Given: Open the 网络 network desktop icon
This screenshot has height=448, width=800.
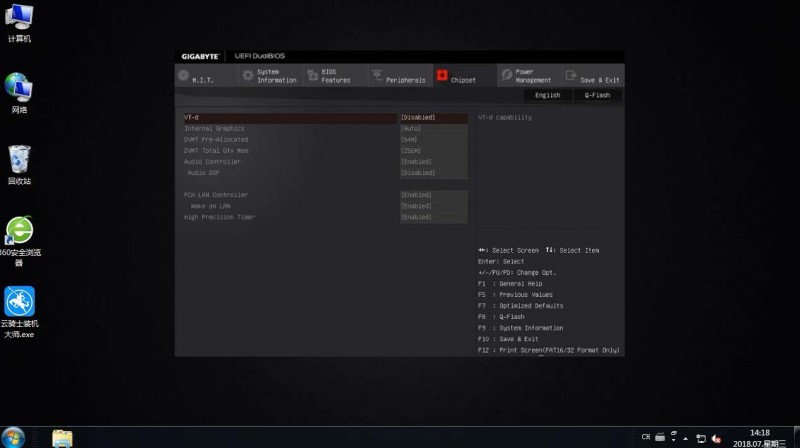Looking at the screenshot, I should pos(19,93).
